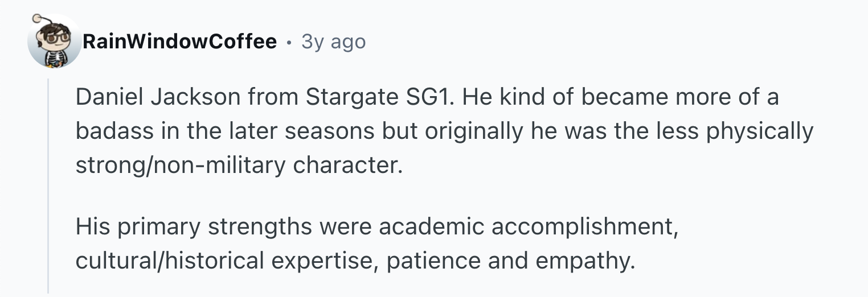The width and height of the screenshot is (868, 297).
Task: Click the words "His primary strengths"
Action: coord(194,227)
